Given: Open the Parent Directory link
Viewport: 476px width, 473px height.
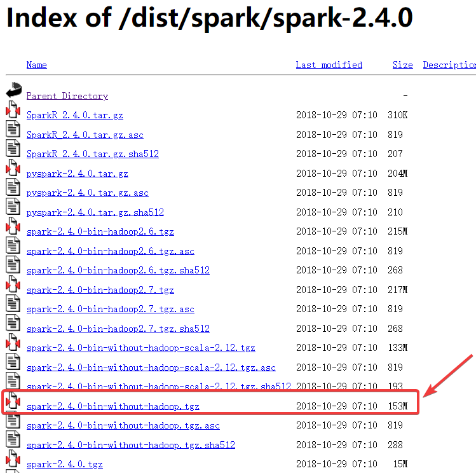Looking at the screenshot, I should click(x=67, y=96).
